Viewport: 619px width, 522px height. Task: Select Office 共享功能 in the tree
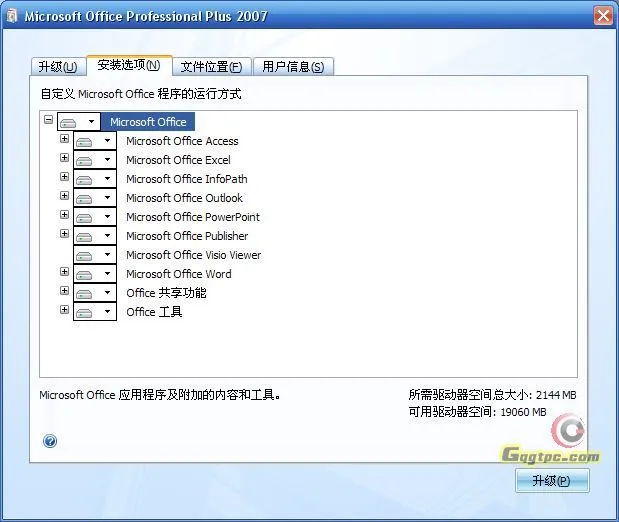[x=166, y=293]
